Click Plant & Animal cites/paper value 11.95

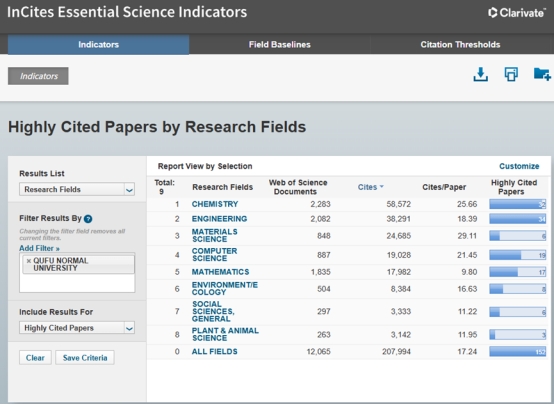(x=467, y=334)
